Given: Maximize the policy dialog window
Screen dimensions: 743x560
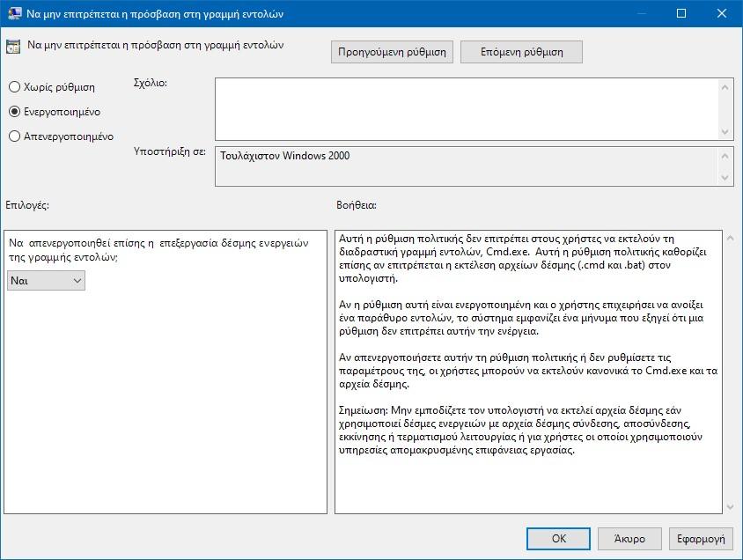Looking at the screenshot, I should 680,13.
